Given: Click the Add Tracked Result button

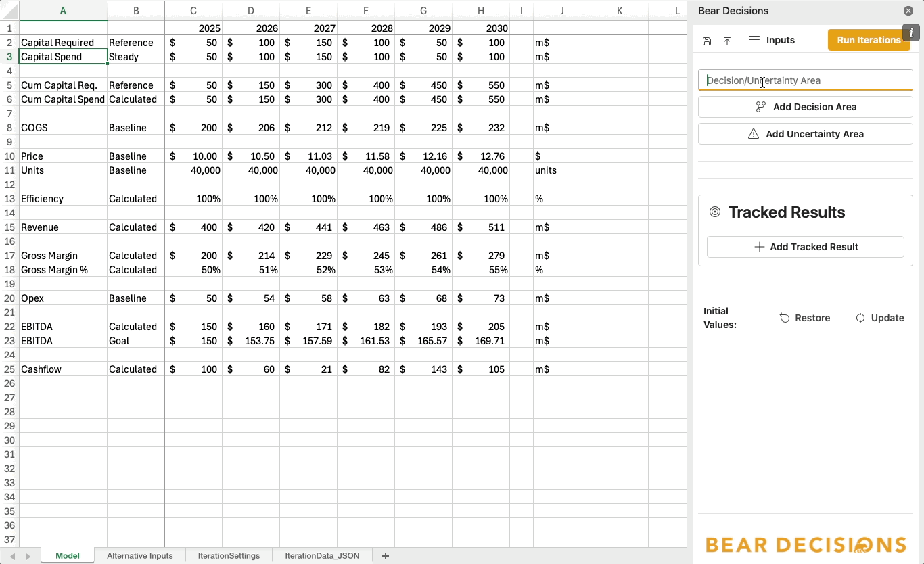Looking at the screenshot, I should coord(805,247).
